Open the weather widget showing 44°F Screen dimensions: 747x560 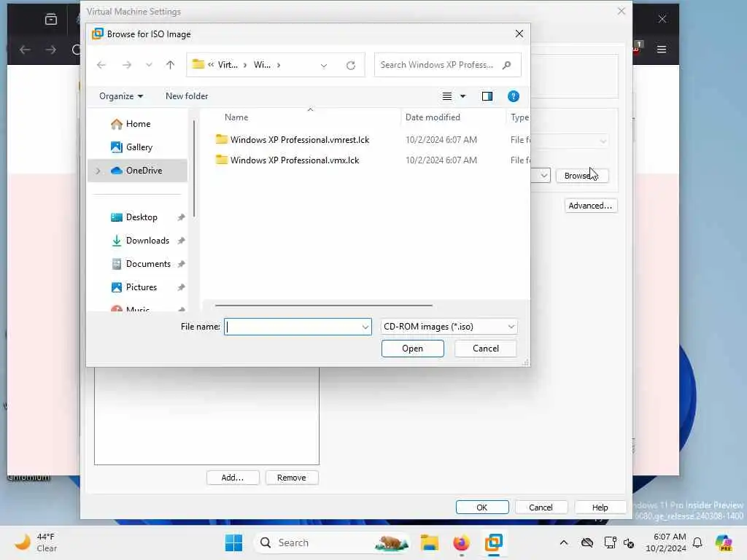coord(36,542)
